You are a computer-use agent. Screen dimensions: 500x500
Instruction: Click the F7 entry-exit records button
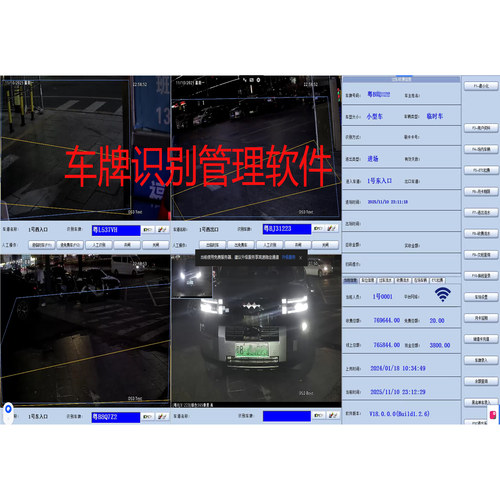pos(481,212)
